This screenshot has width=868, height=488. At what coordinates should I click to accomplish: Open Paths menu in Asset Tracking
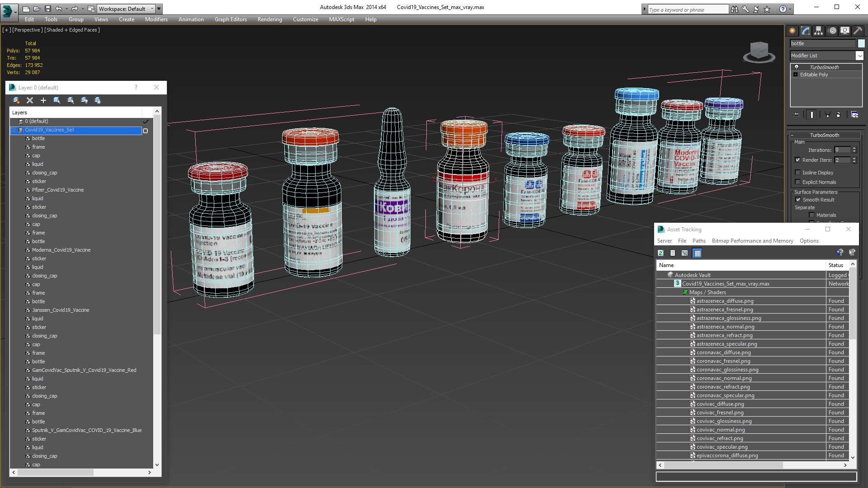pos(699,241)
